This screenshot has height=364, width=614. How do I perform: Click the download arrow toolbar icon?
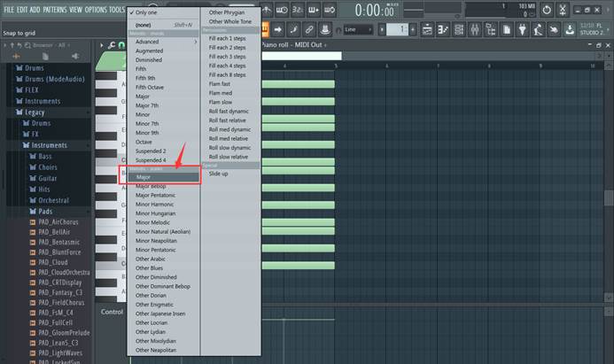(570, 29)
